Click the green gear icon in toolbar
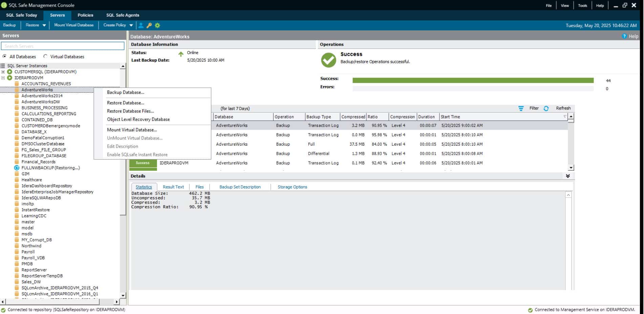 (x=157, y=25)
